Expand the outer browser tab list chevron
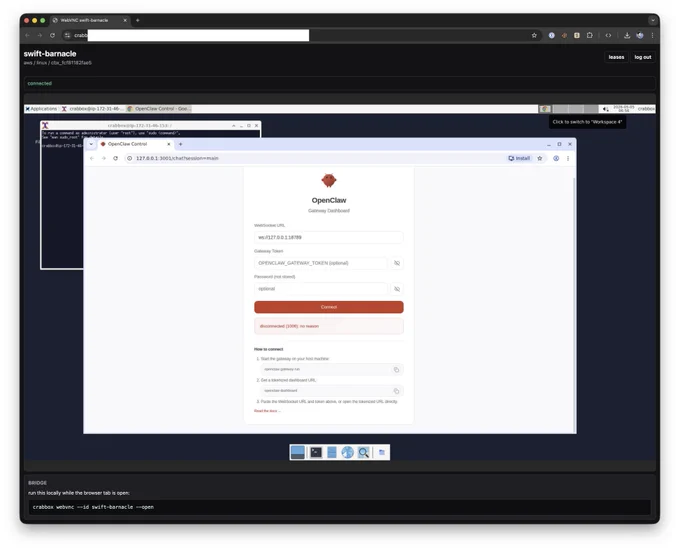 click(x=652, y=20)
